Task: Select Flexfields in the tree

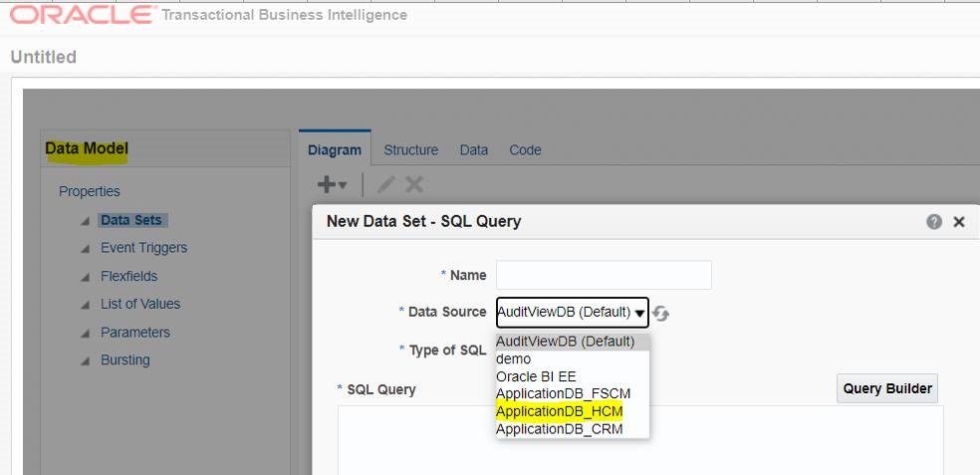Action: point(128,276)
